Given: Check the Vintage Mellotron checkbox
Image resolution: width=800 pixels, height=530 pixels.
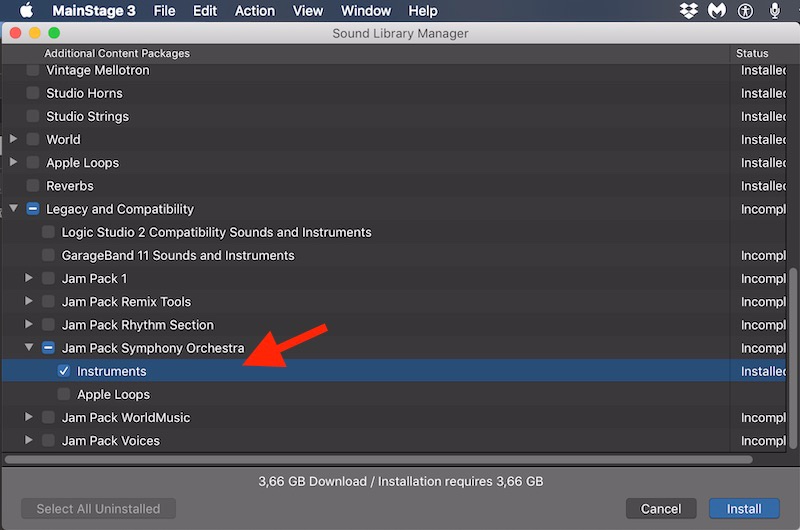Looking at the screenshot, I should coord(33,70).
